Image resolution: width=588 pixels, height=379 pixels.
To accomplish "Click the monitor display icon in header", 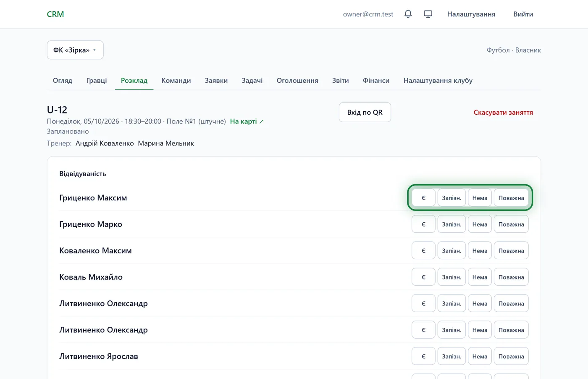I will point(428,14).
